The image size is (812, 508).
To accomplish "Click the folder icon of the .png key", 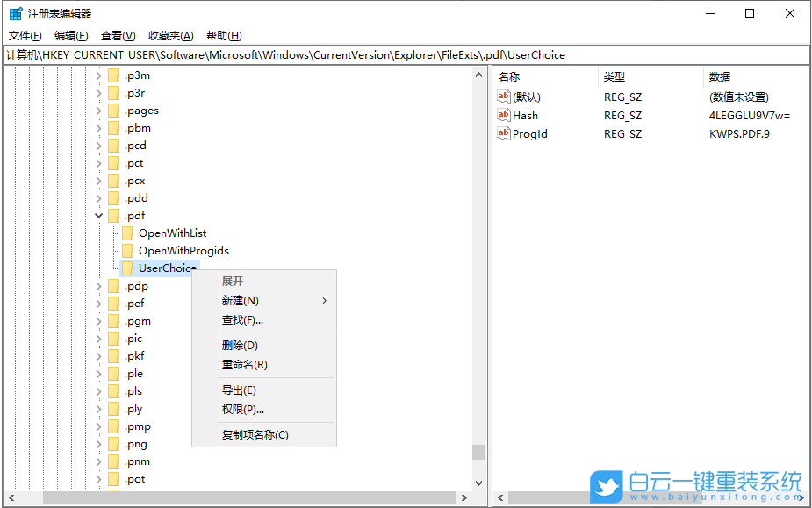I will tap(115, 443).
